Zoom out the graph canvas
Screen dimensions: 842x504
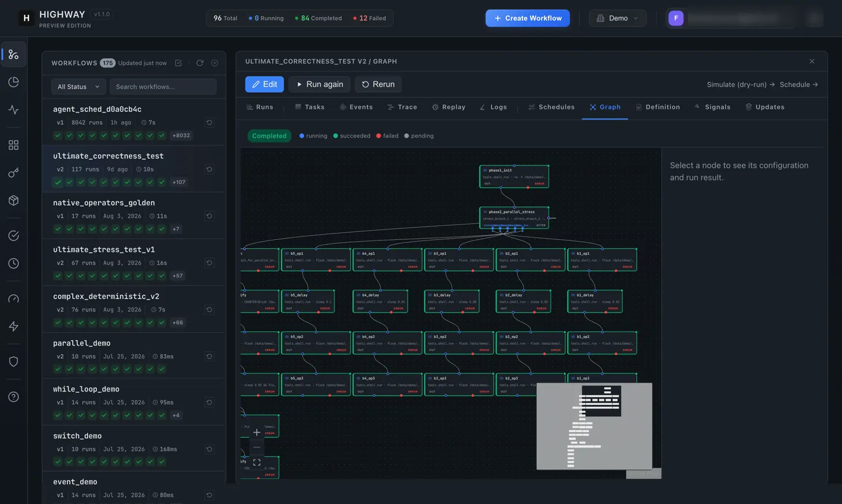point(257,447)
